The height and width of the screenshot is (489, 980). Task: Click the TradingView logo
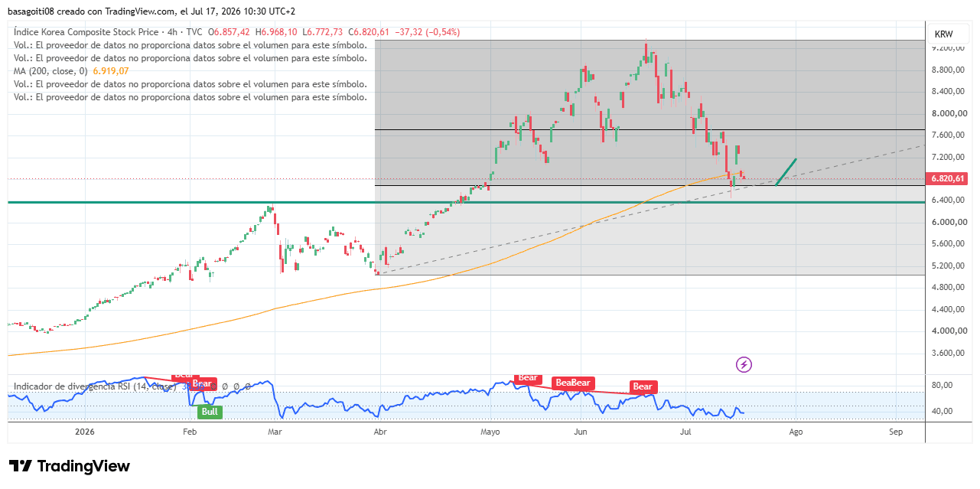click(x=70, y=466)
